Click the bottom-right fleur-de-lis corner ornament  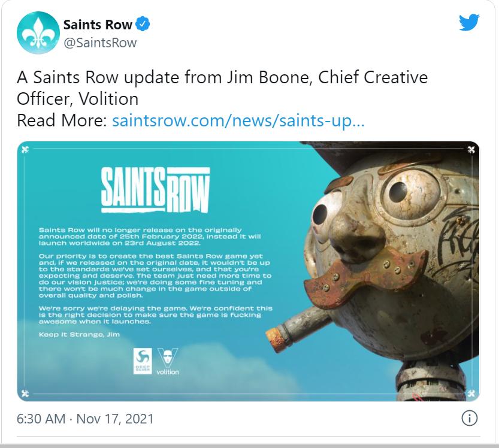click(x=471, y=393)
